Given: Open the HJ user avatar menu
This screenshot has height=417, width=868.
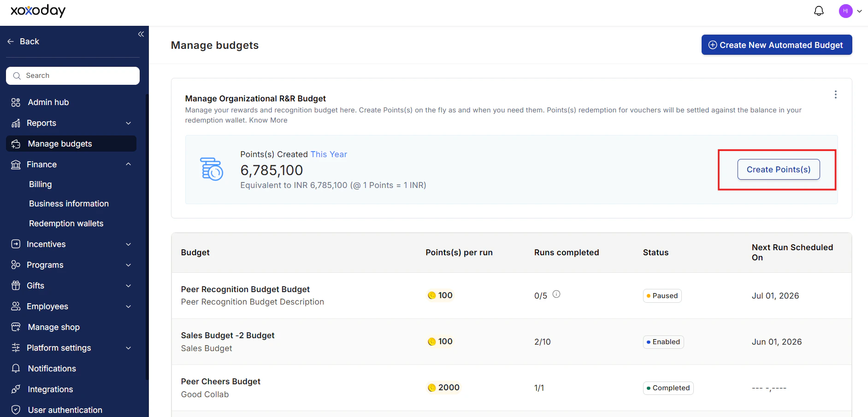Looking at the screenshot, I should [x=845, y=11].
